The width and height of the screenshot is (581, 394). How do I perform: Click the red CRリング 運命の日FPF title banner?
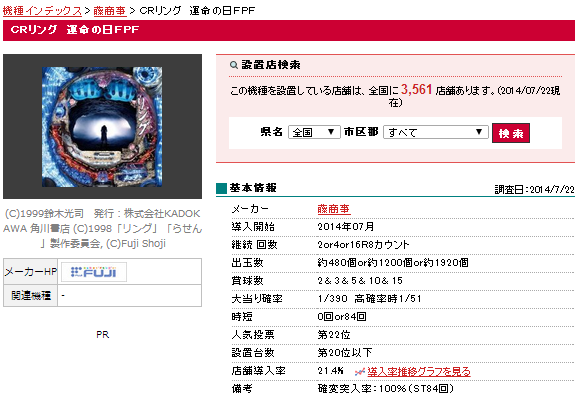coord(289,30)
